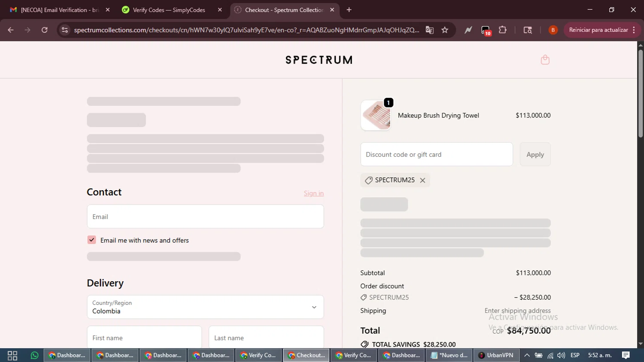Focus the First name field

tap(144, 338)
